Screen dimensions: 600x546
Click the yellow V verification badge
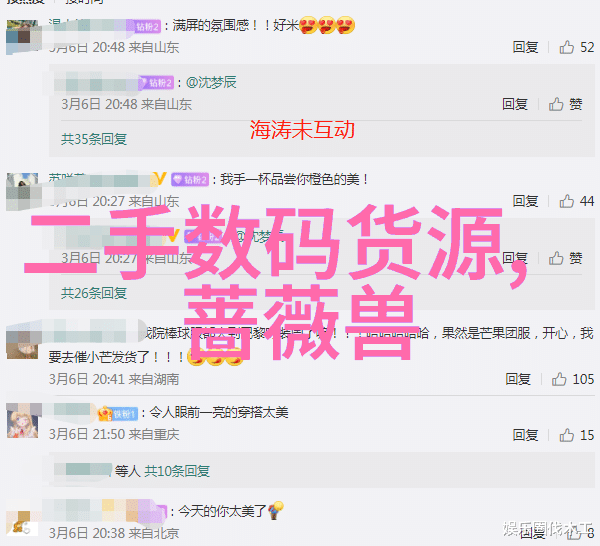point(160,179)
